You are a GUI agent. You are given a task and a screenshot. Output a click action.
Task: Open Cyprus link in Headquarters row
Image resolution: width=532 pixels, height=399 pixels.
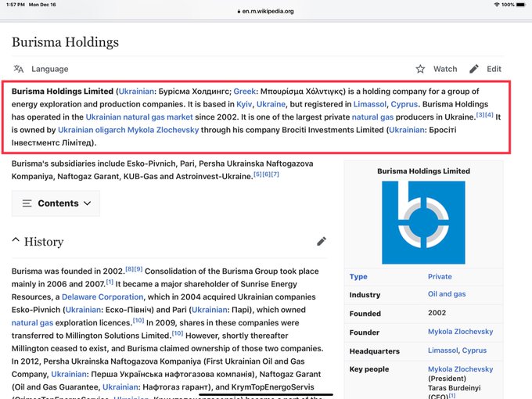click(x=474, y=350)
